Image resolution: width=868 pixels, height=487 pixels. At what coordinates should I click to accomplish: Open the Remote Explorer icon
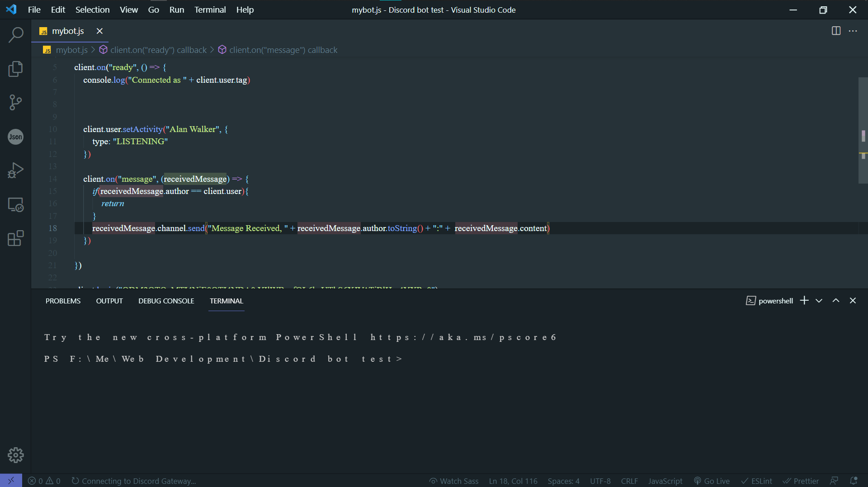16,204
